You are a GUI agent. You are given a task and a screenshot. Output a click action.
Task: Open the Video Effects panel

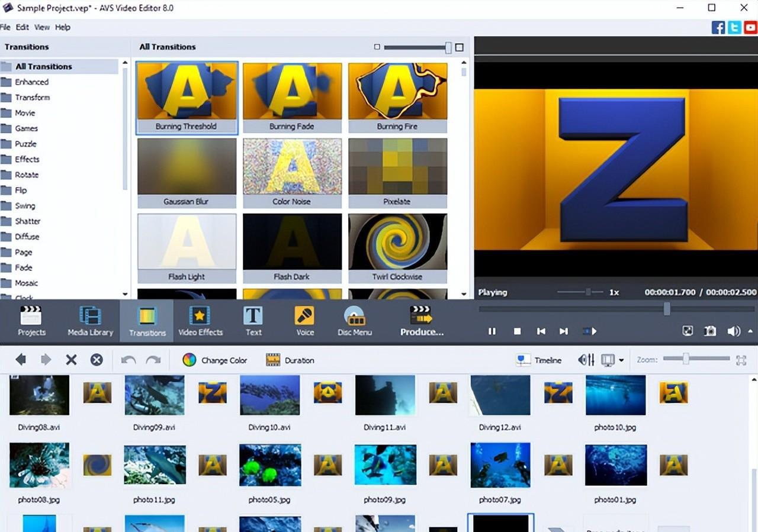[200, 321]
